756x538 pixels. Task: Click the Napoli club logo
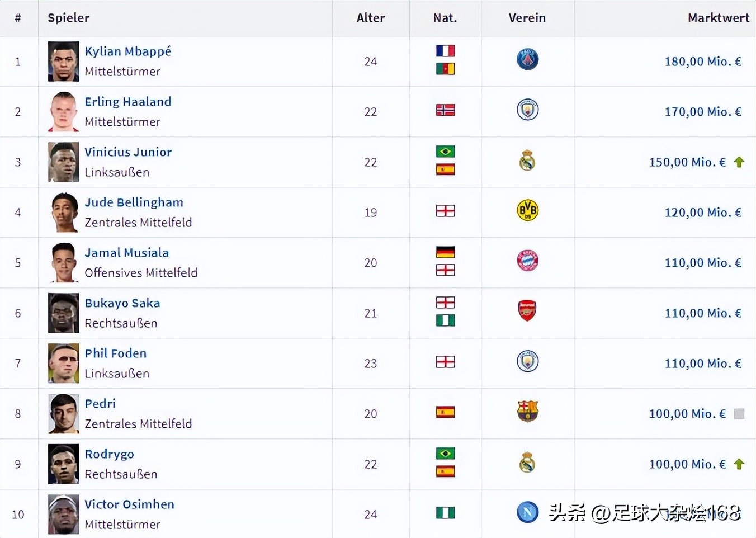(527, 512)
